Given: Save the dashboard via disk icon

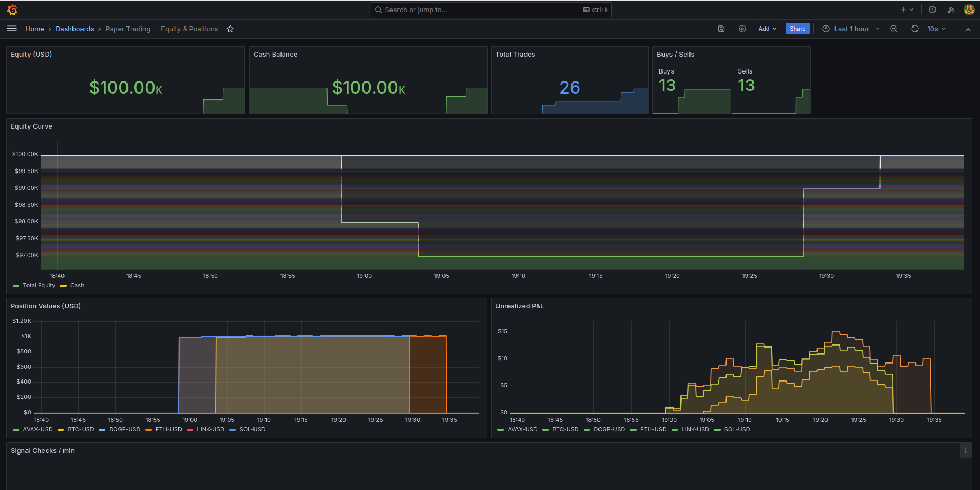Looking at the screenshot, I should coord(721,29).
